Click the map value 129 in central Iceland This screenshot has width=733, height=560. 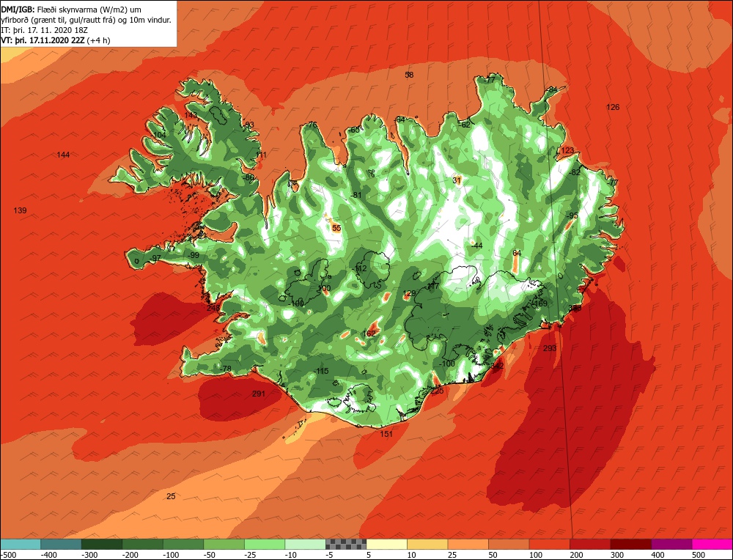point(409,293)
